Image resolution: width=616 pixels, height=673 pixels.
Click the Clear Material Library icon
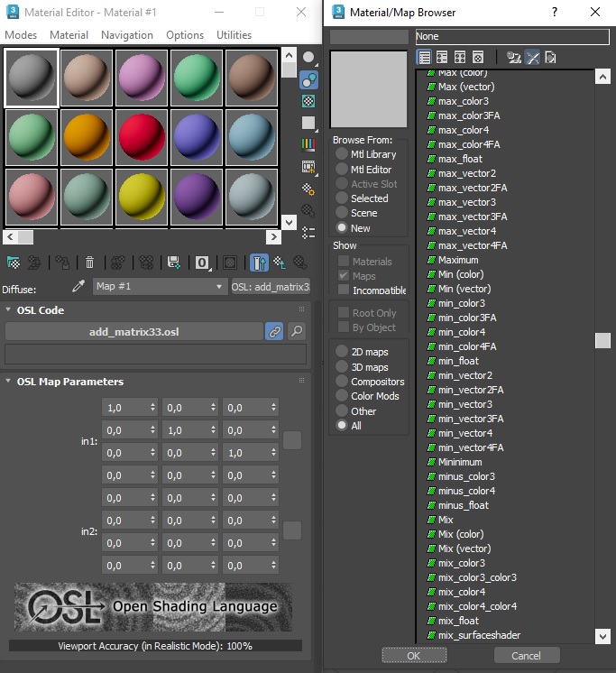(550, 57)
